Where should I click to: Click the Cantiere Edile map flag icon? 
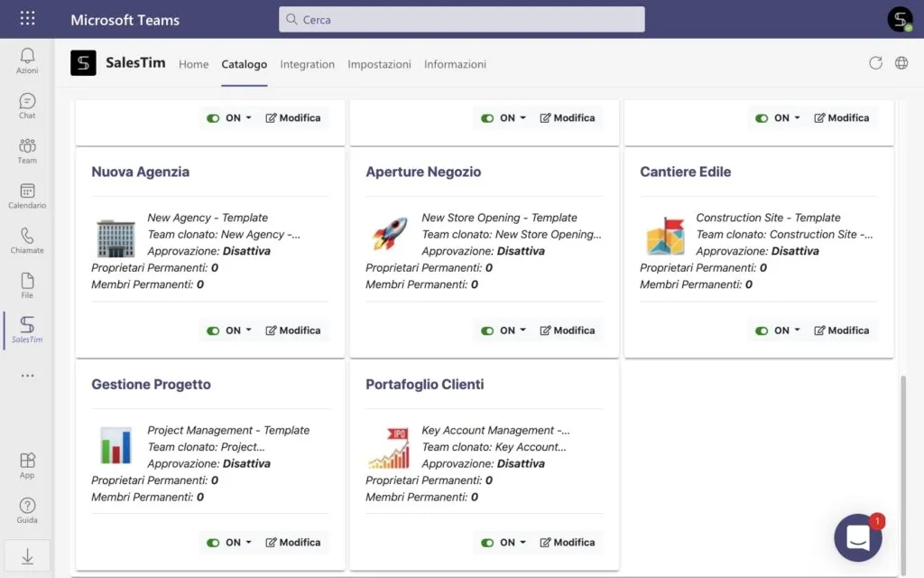tap(665, 236)
